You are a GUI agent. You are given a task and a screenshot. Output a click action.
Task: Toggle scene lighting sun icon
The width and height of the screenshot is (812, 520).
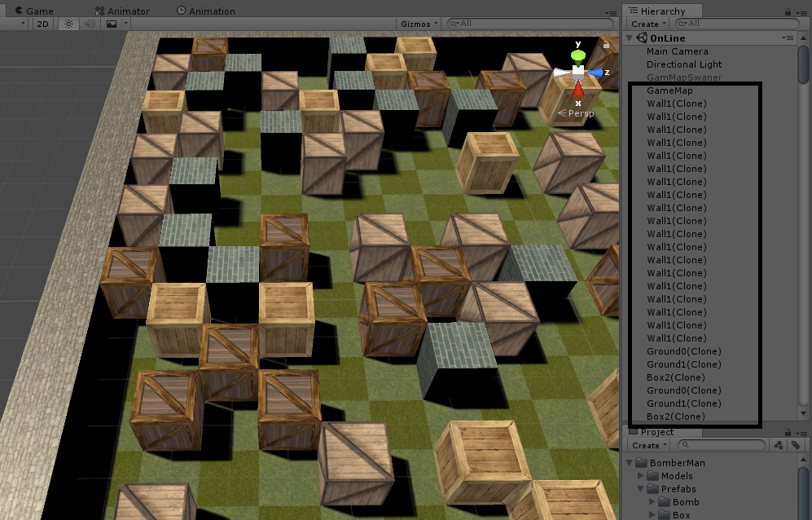click(x=68, y=24)
